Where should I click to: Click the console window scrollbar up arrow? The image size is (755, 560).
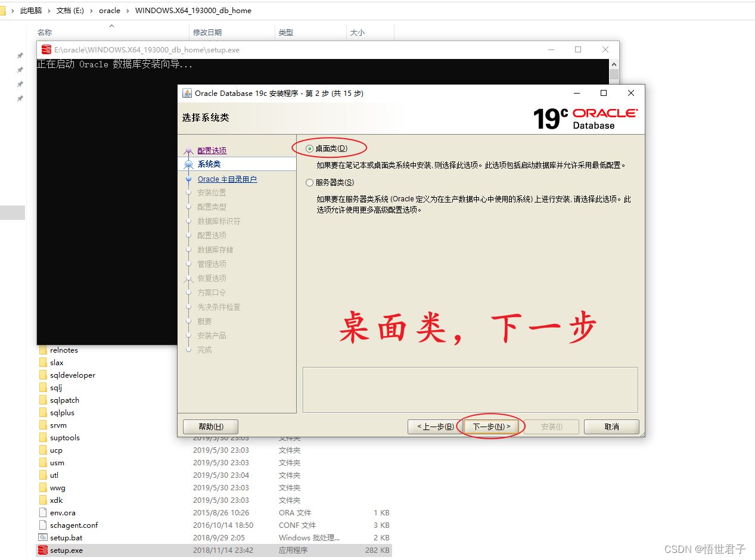tap(614, 64)
